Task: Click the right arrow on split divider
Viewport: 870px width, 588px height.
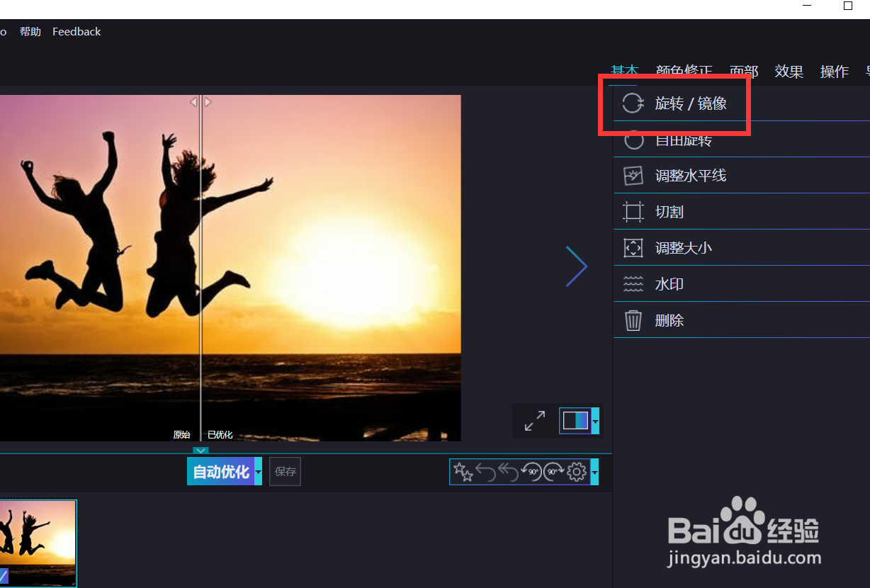Action: coord(208,102)
